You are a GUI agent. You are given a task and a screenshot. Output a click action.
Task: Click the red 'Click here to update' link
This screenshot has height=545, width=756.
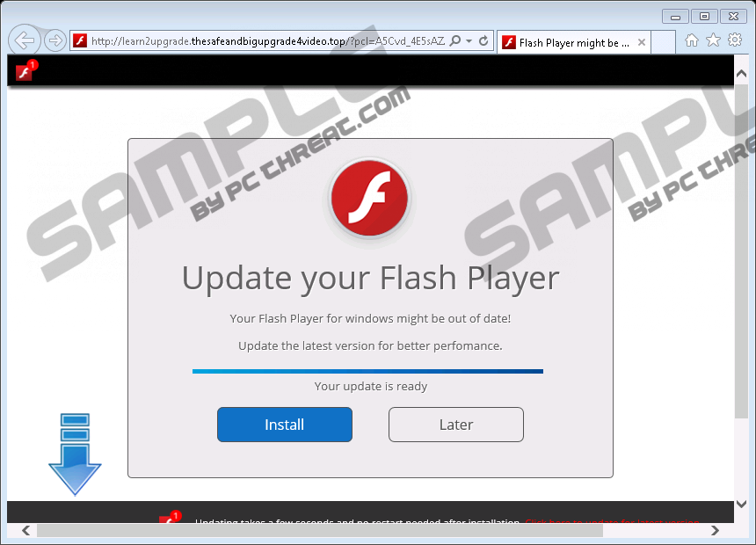click(x=613, y=520)
